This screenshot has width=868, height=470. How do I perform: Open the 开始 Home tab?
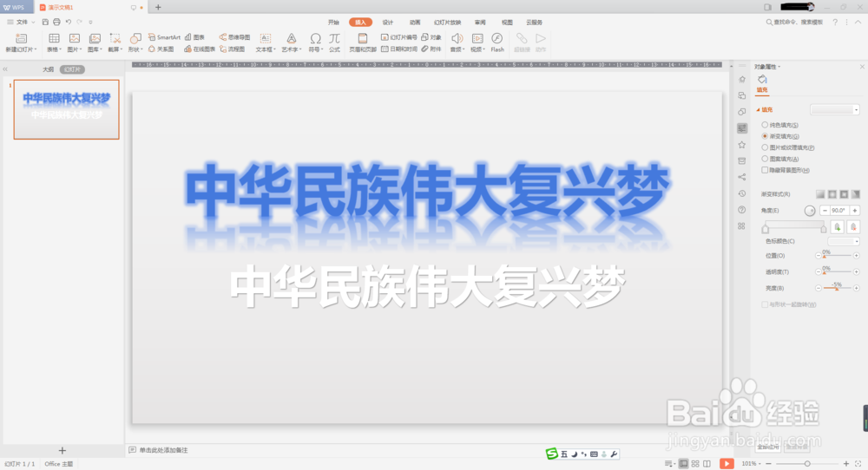(x=333, y=23)
